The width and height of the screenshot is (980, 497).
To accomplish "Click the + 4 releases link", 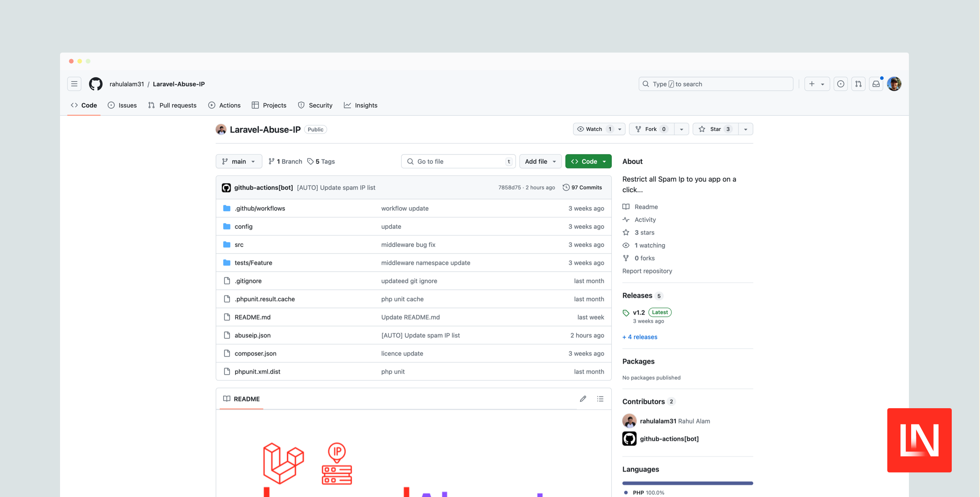I will pyautogui.click(x=640, y=337).
